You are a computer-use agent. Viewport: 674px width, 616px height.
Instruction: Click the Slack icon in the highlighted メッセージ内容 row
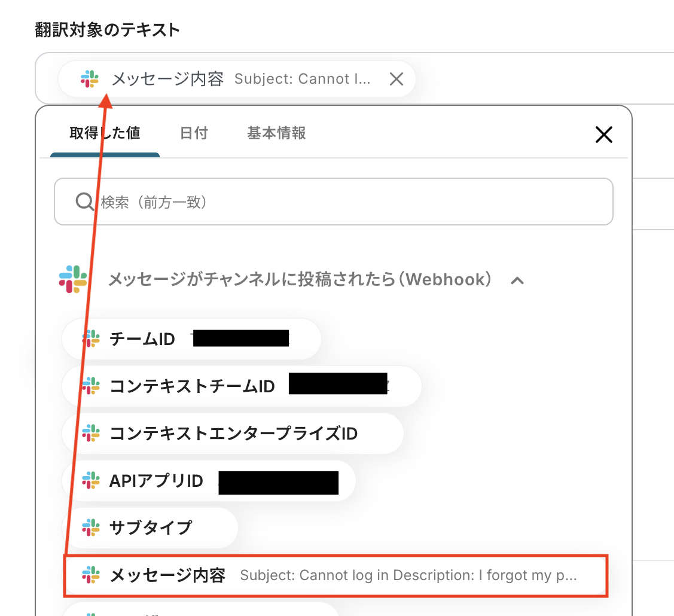[90, 575]
